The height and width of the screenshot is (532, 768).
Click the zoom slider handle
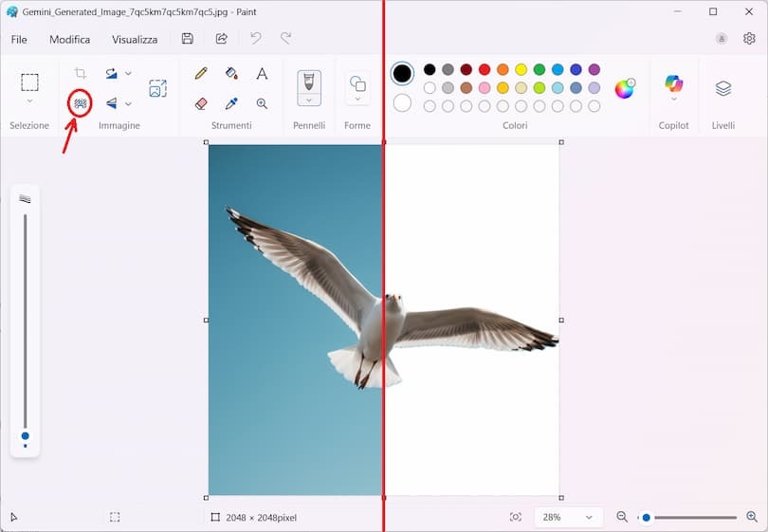[x=646, y=518]
